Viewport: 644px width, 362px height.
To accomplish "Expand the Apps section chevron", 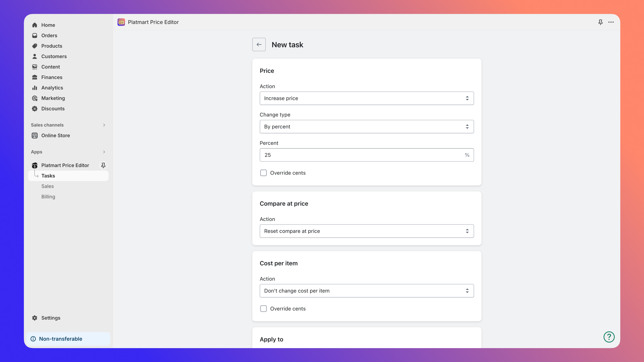I will tap(104, 152).
